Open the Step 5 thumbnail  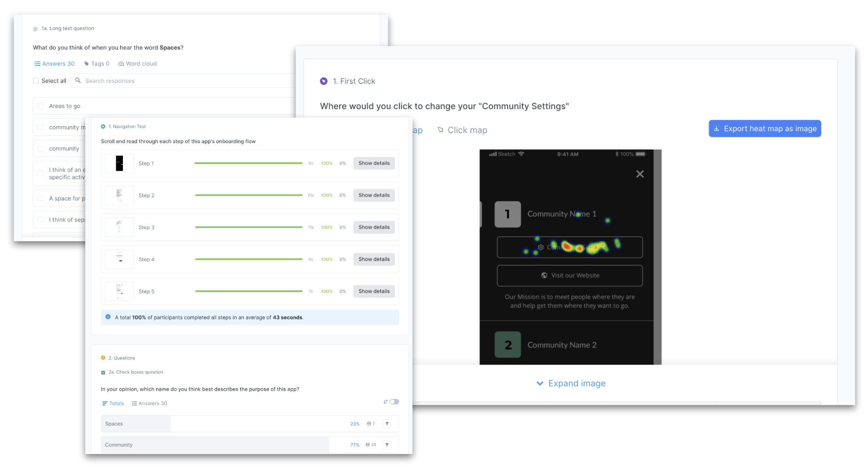point(120,291)
